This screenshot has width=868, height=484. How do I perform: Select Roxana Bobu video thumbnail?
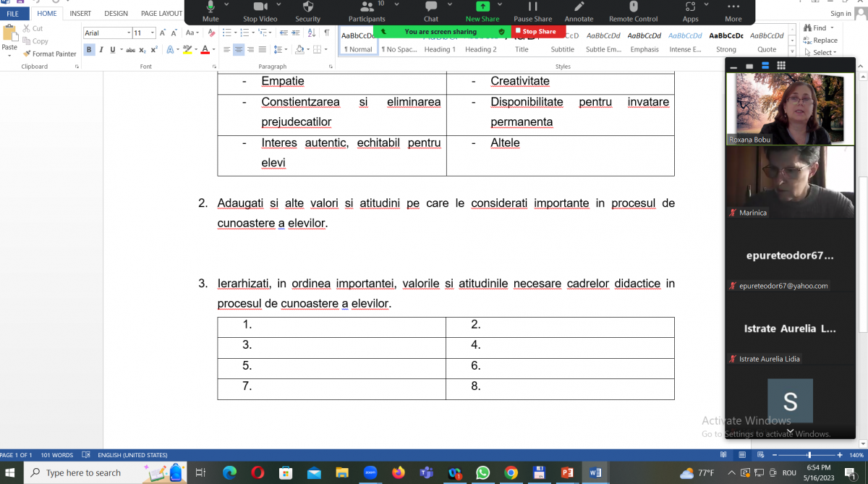(790, 109)
